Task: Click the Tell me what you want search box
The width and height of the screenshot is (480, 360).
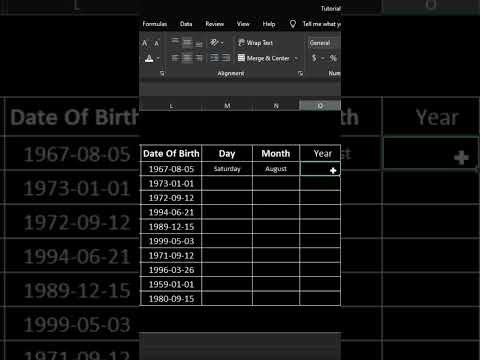Action: pos(321,24)
